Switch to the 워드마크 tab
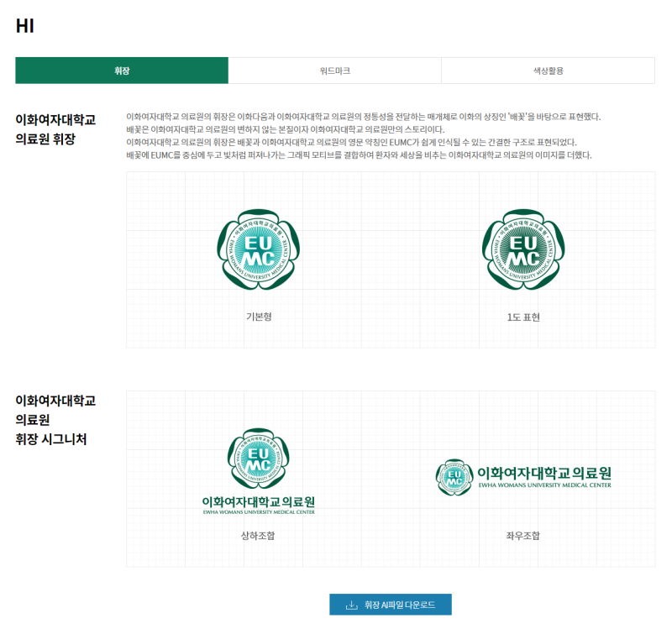The image size is (672, 629). (x=334, y=71)
